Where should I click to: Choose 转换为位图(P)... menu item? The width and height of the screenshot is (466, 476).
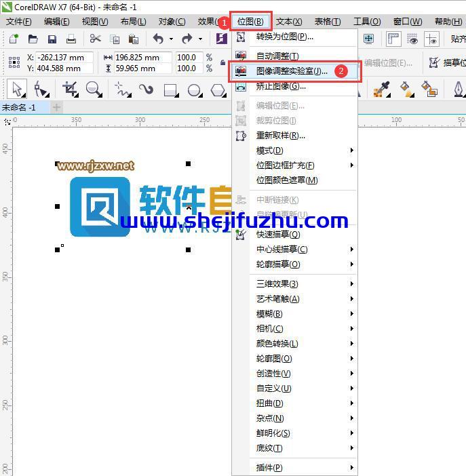294,37
